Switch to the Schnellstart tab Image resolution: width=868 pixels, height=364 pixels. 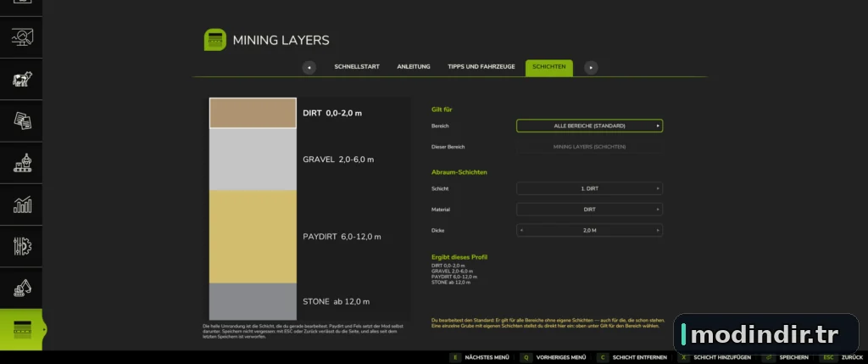click(357, 66)
